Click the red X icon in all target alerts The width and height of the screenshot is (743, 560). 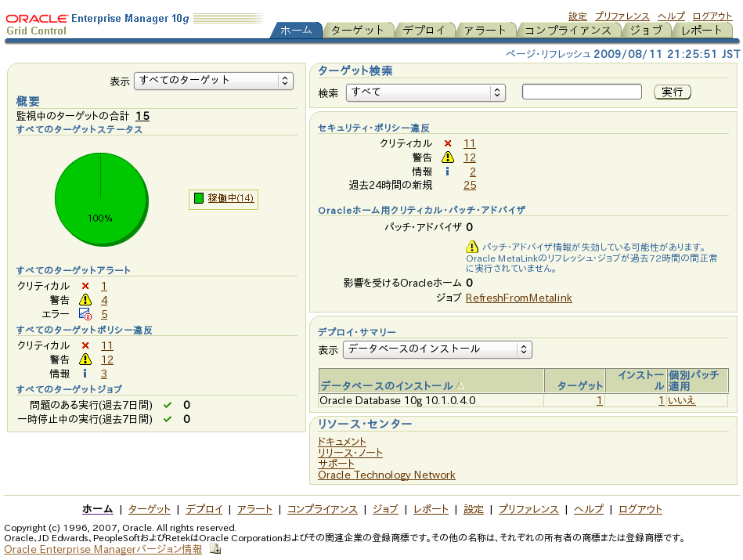click(85, 286)
